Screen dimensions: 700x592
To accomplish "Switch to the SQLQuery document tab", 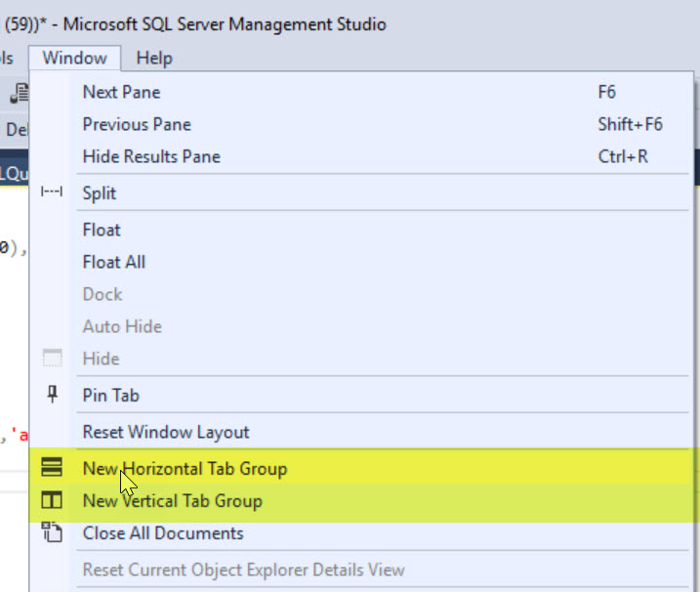I will pos(14,173).
